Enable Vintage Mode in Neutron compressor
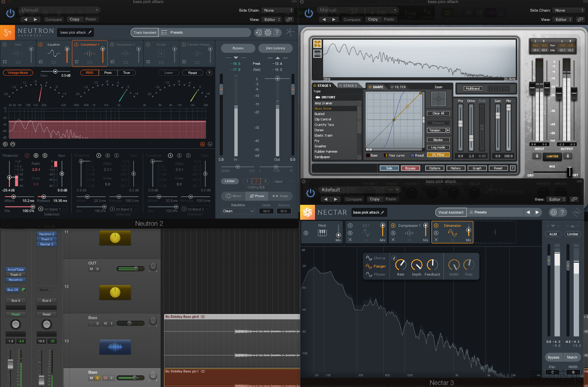Viewport: 588px width, 387px height. (x=18, y=73)
